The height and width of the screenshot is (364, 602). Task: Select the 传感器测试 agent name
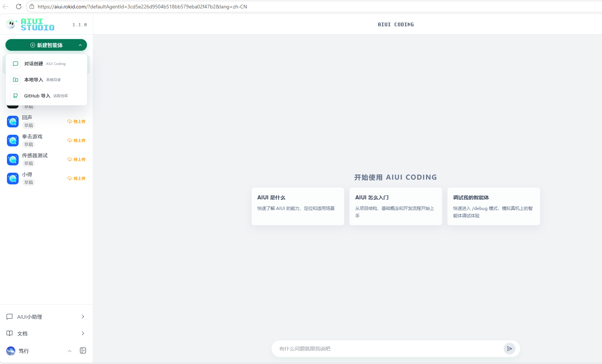pos(35,156)
